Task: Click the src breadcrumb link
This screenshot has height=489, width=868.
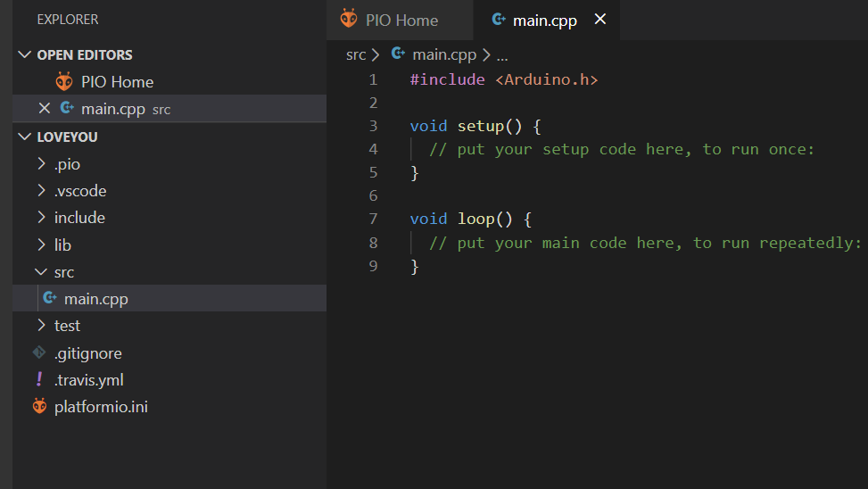Action: click(x=356, y=54)
